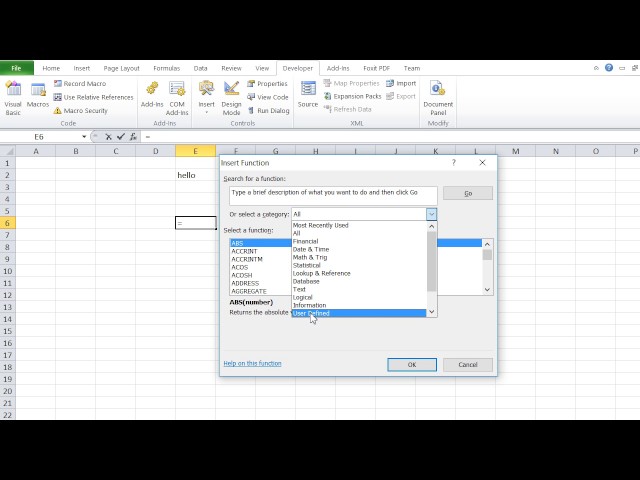Viewport: 640px width, 480px height.
Task: Click OK in Insert Function dialog
Action: coord(412,364)
